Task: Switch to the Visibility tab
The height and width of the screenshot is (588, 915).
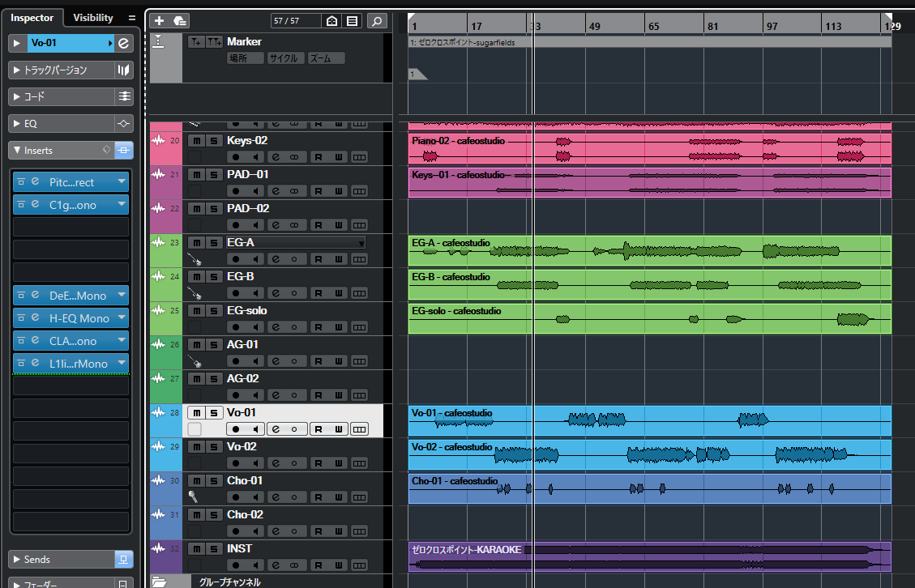Action: [x=93, y=18]
